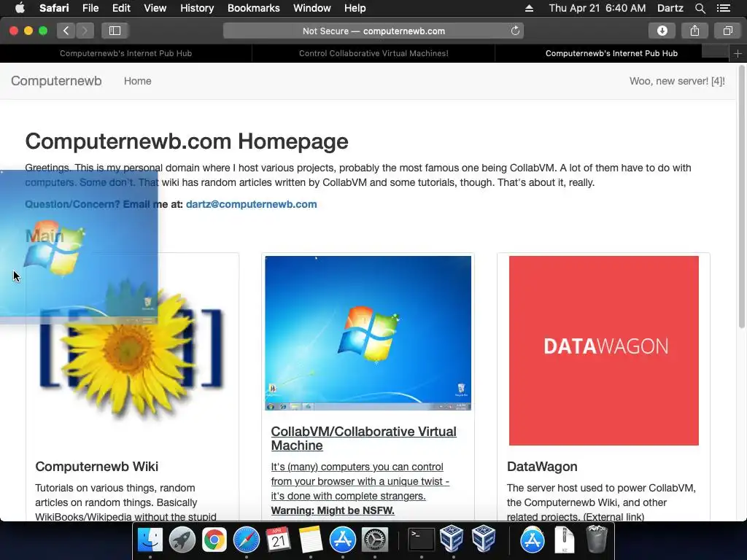Click 'Warning: Might be NSFW.' text
747x560 pixels.
(x=333, y=510)
